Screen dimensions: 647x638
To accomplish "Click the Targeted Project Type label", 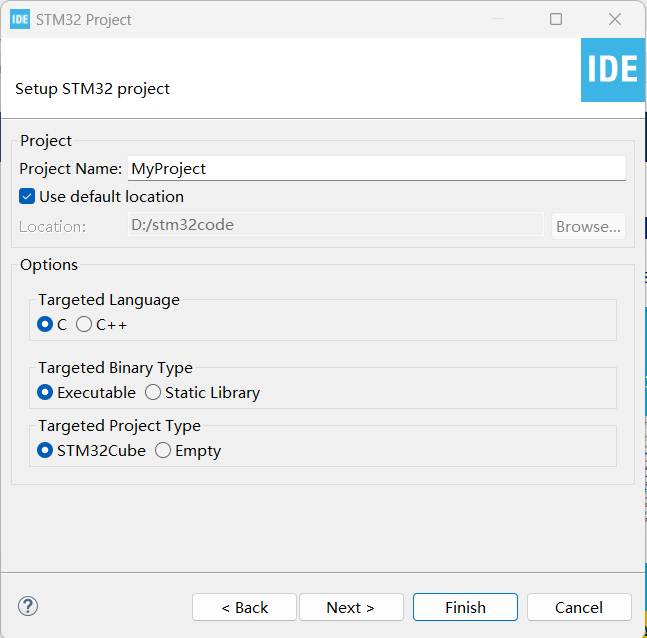I will 120,426.
